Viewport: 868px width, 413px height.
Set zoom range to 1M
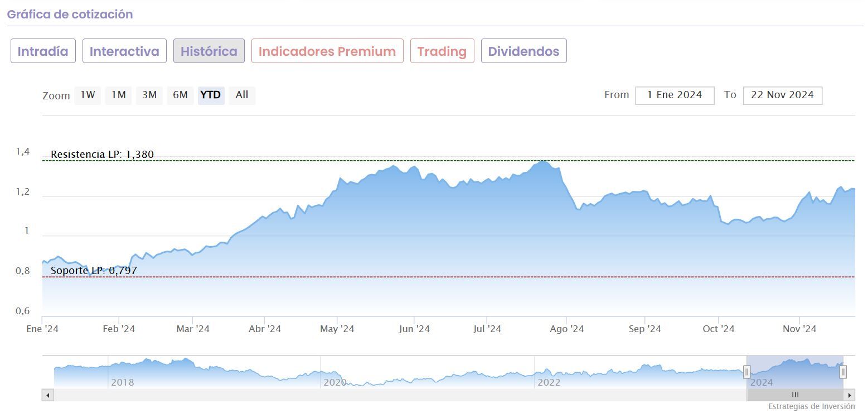(118, 95)
